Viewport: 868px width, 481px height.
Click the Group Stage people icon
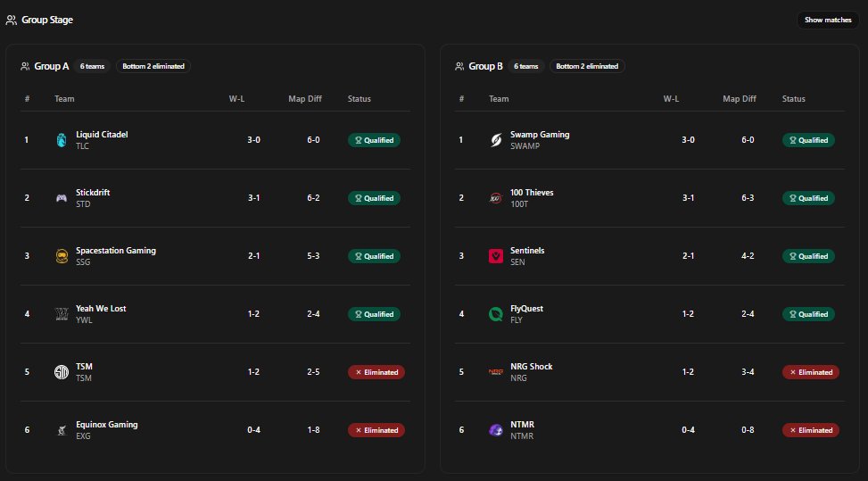click(11, 20)
